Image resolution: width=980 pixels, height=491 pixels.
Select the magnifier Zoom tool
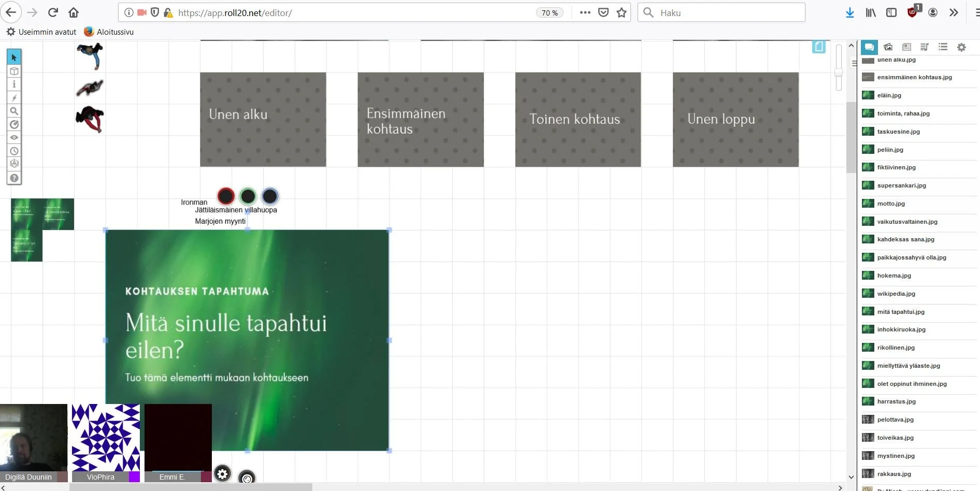[14, 111]
